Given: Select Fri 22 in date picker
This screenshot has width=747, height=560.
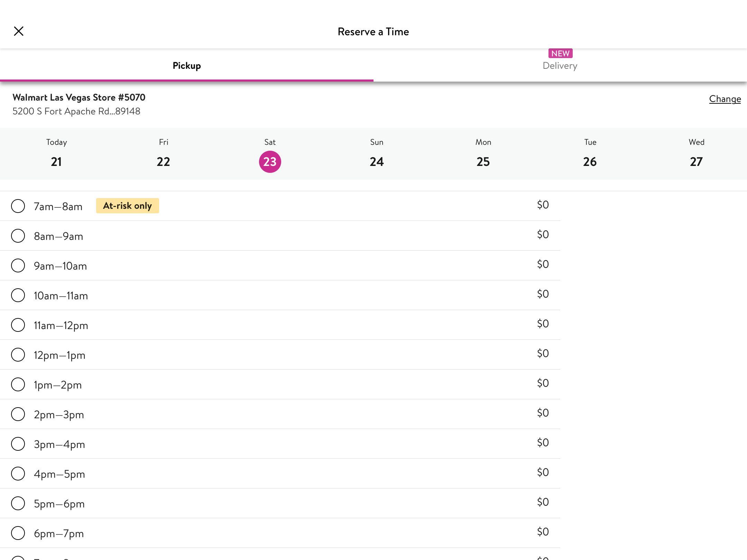Looking at the screenshot, I should click(163, 154).
